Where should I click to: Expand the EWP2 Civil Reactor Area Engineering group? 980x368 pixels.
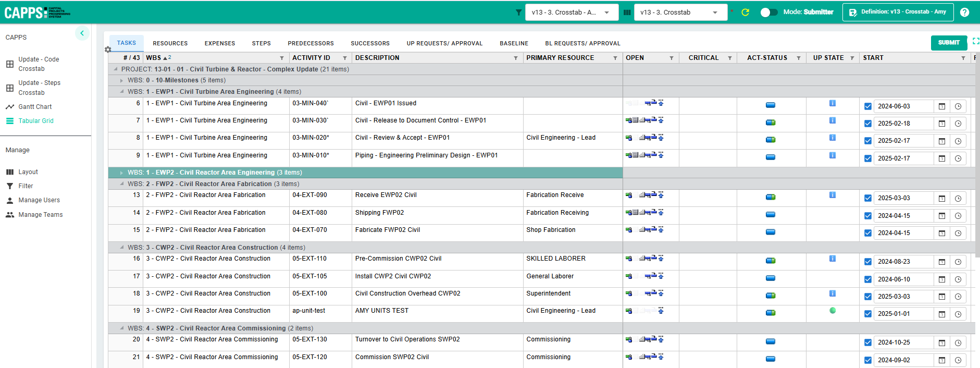(121, 173)
